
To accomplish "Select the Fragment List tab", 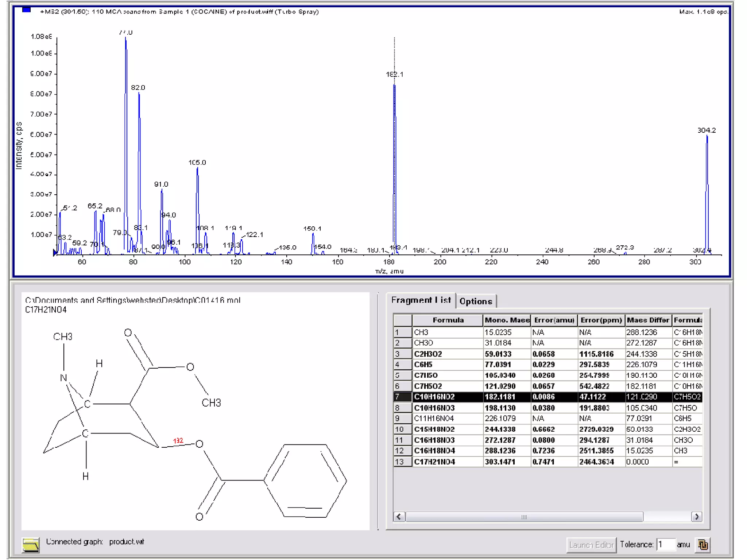I will 421,300.
